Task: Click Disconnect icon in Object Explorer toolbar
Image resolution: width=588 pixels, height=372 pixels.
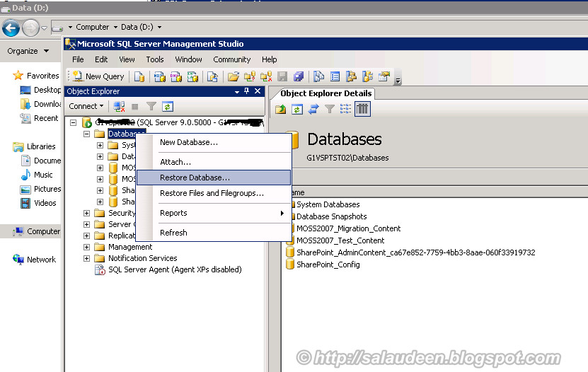Action: [119, 106]
